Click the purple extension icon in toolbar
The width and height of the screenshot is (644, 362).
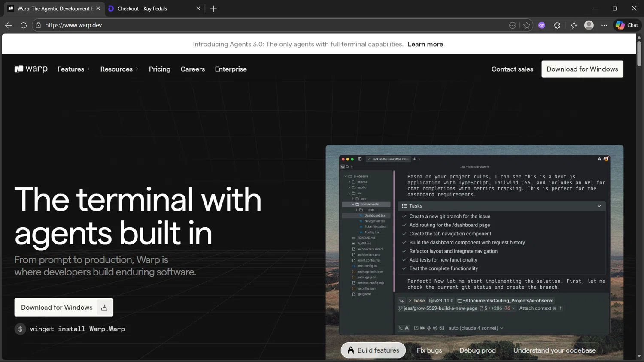[x=542, y=25]
